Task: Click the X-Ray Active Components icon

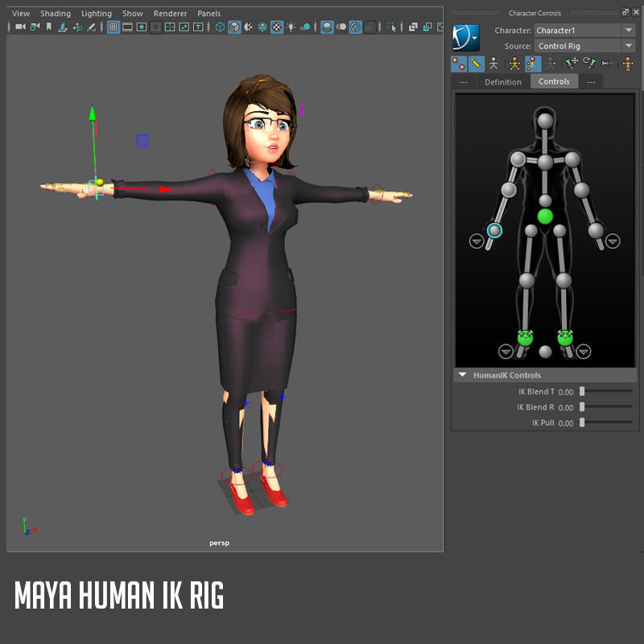Action: click(x=427, y=27)
